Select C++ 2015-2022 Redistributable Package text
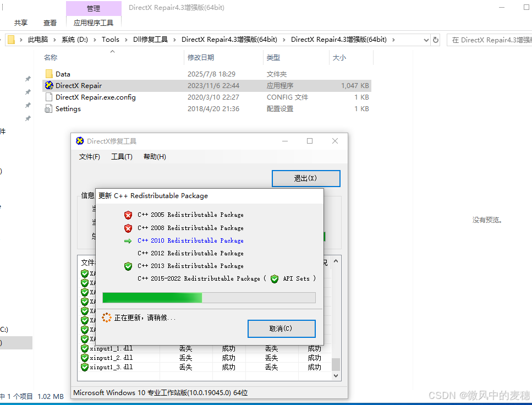 [199, 279]
